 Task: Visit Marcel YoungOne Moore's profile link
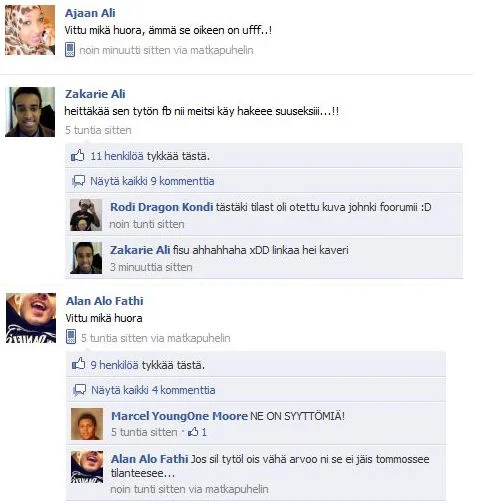[x=179, y=416]
